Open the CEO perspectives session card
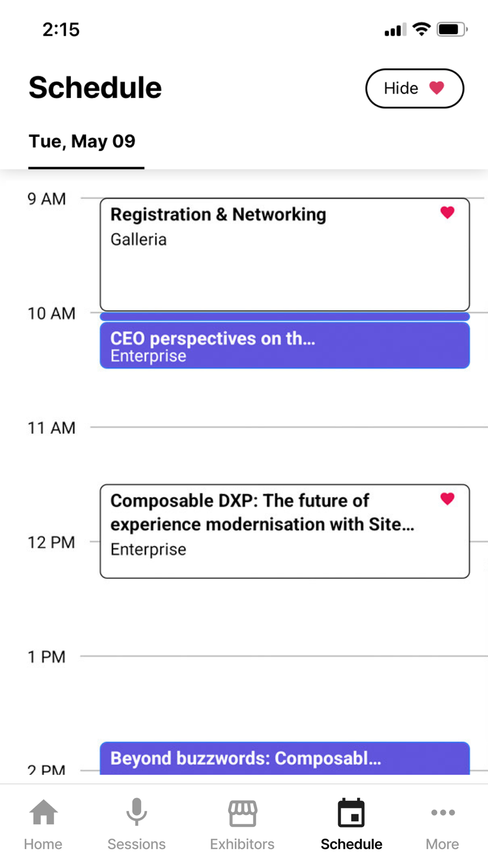Image resolution: width=488 pixels, height=868 pixels. [285, 346]
